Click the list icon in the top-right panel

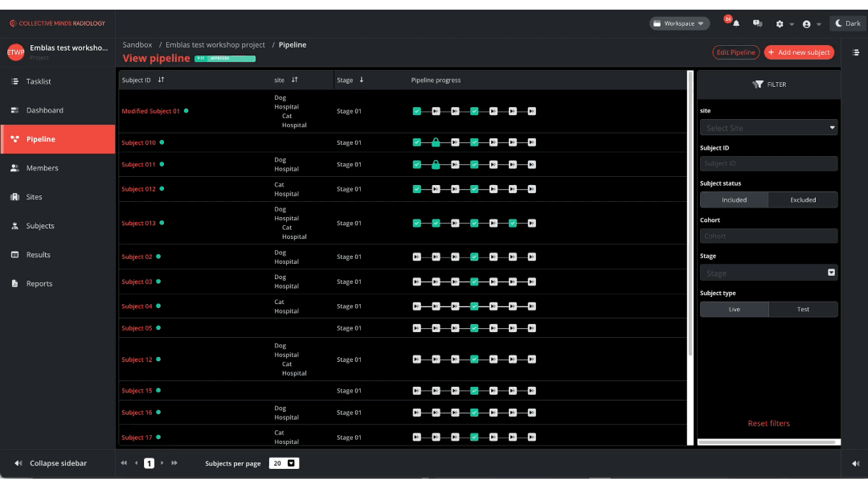[x=856, y=52]
